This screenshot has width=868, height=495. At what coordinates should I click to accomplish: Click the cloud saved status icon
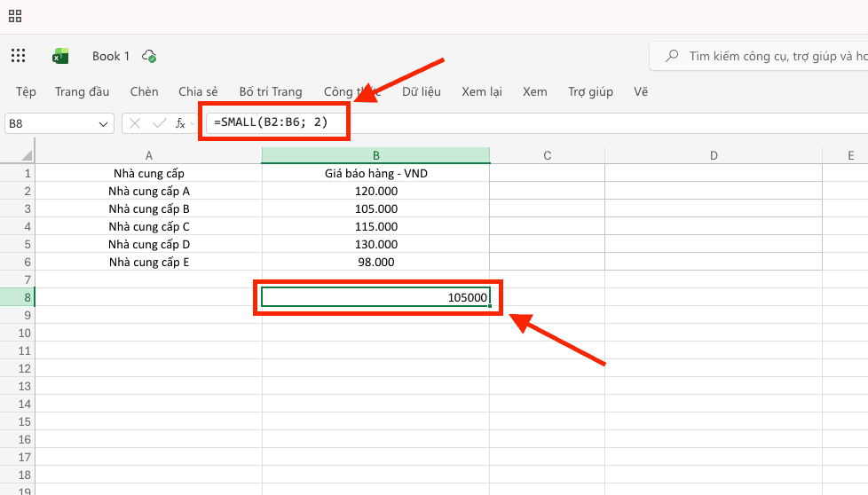(149, 56)
